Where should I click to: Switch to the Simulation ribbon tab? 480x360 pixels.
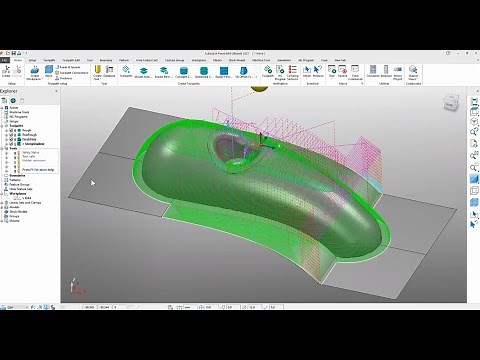[284, 60]
